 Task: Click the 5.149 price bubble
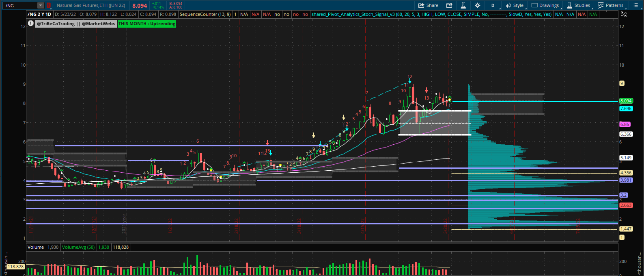(x=626, y=158)
